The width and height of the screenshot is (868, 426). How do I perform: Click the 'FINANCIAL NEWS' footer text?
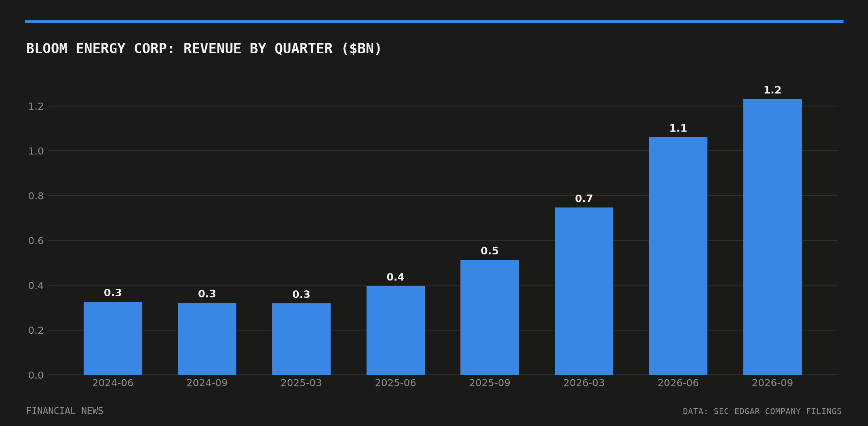[65, 411]
